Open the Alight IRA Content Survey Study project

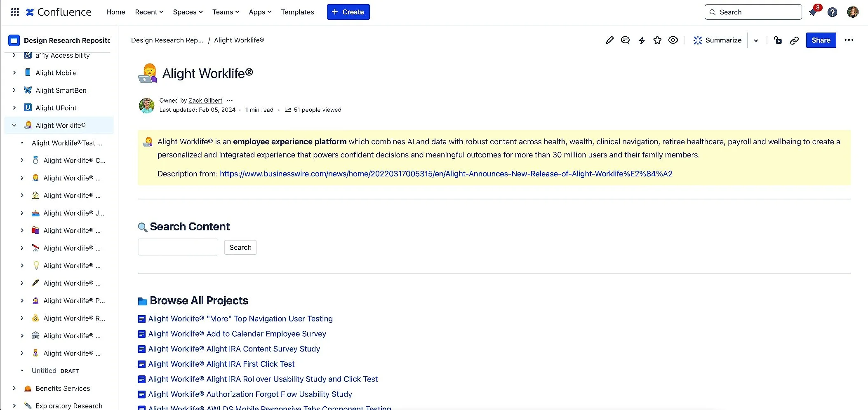234,349
